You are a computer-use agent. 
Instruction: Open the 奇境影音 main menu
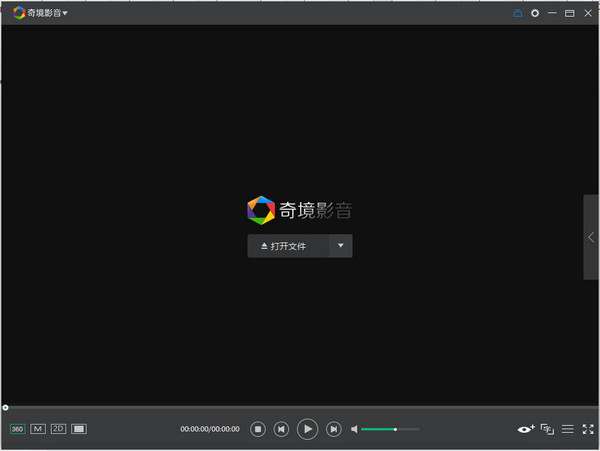pyautogui.click(x=41, y=13)
